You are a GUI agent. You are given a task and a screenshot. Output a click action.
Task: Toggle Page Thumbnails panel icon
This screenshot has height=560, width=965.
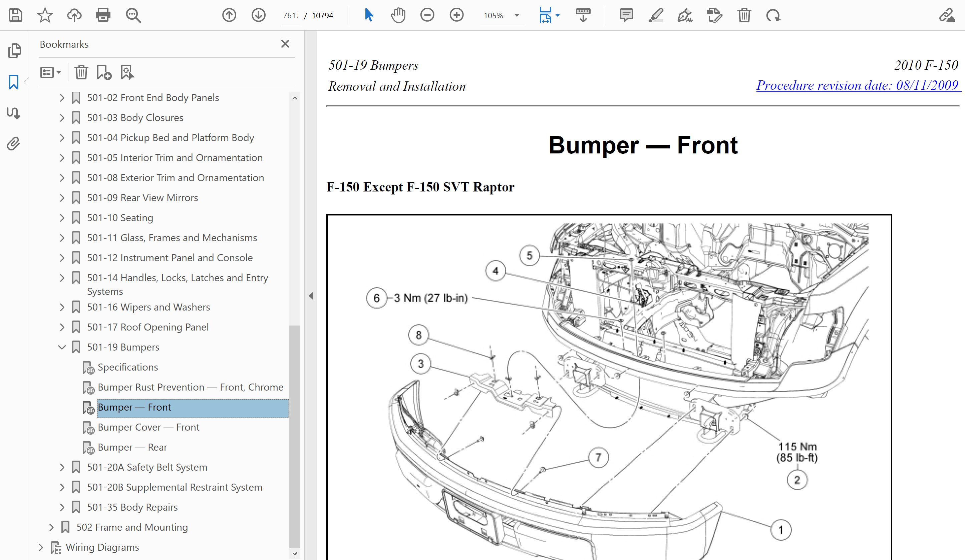[x=14, y=50]
